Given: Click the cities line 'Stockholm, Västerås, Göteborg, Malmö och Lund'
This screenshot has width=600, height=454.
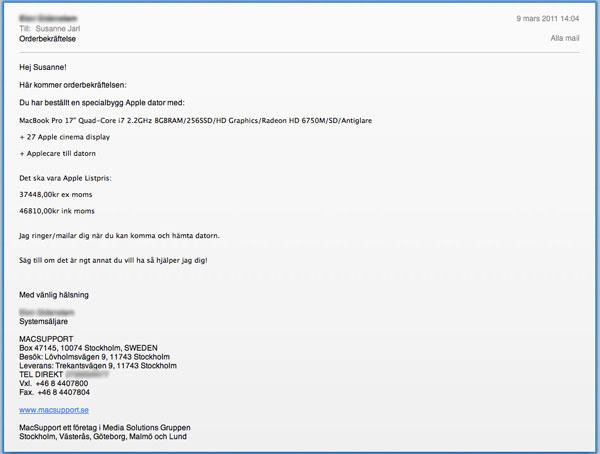Looking at the screenshot, I should [103, 436].
